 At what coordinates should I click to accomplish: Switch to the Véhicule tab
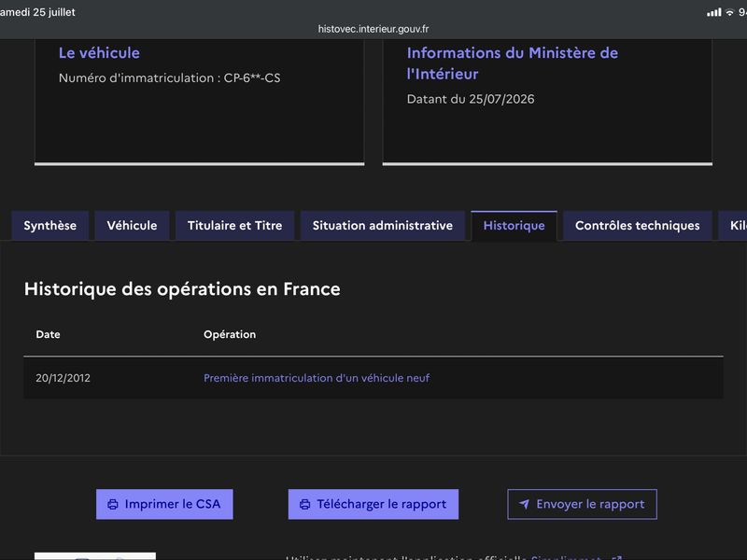click(x=132, y=225)
